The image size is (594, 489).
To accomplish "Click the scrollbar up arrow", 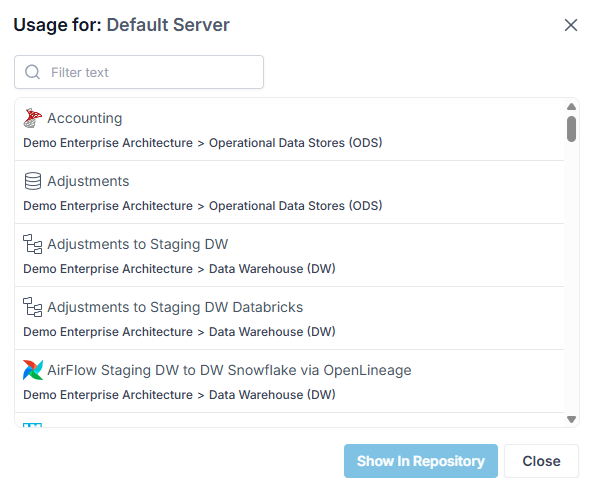I will click(572, 107).
